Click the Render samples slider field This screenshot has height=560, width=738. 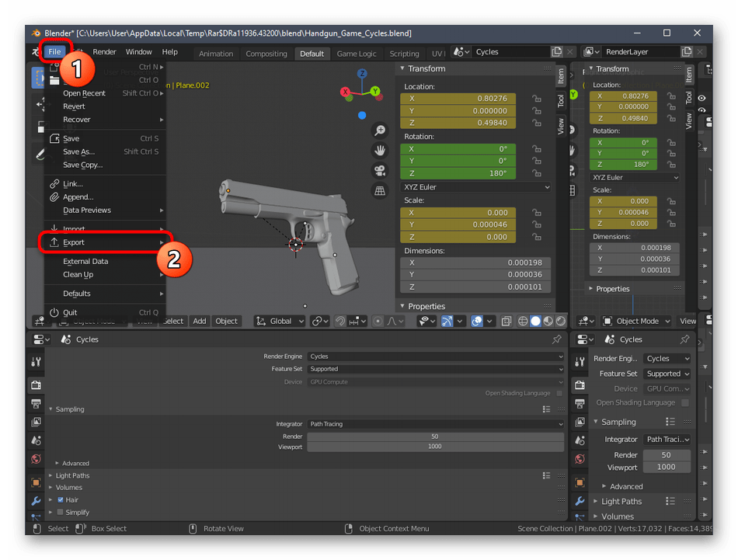coord(435,437)
